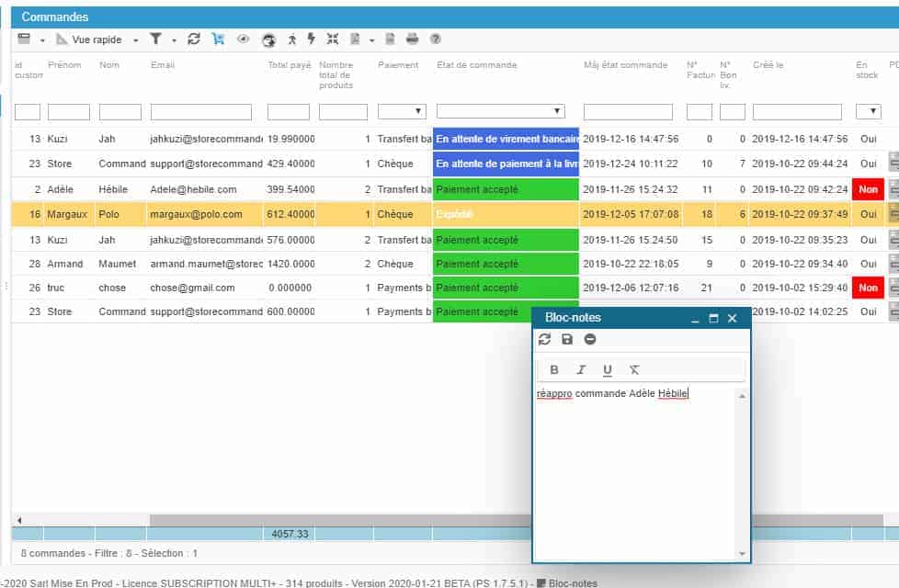Click the Créé le column header

point(768,65)
